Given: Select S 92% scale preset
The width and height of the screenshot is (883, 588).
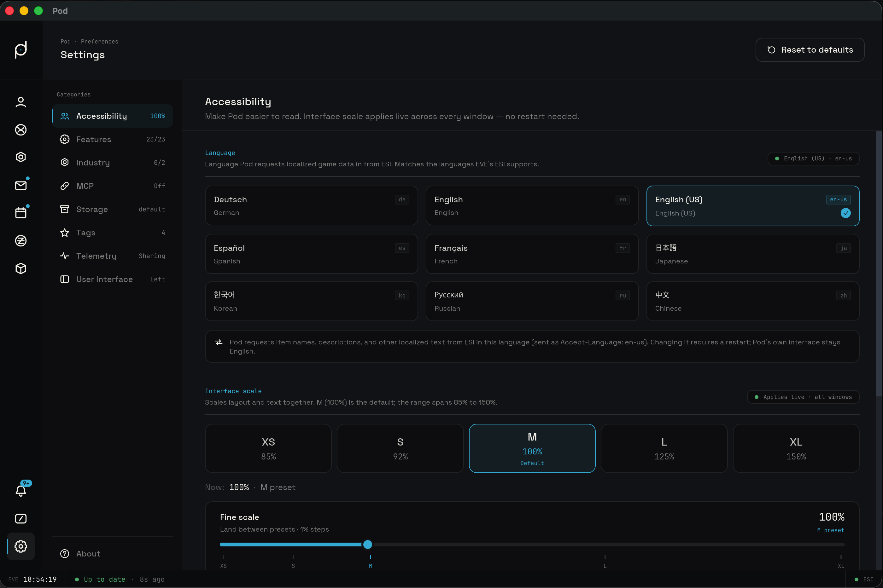Looking at the screenshot, I should [x=401, y=448].
